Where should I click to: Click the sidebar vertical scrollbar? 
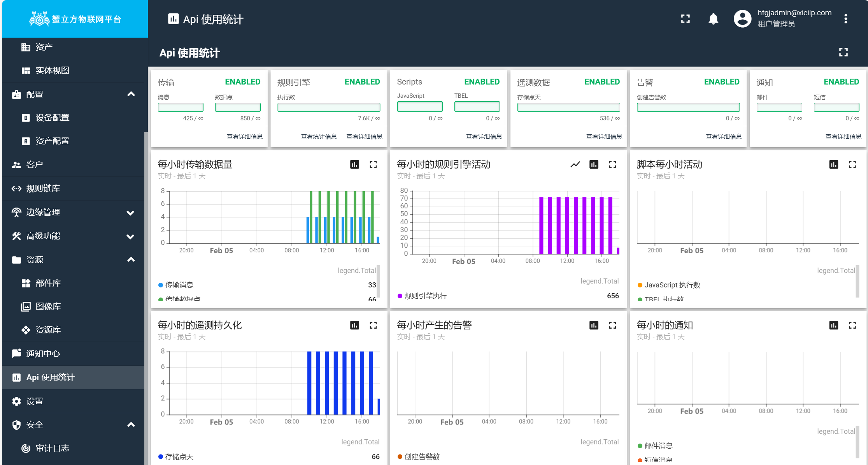[x=146, y=298]
